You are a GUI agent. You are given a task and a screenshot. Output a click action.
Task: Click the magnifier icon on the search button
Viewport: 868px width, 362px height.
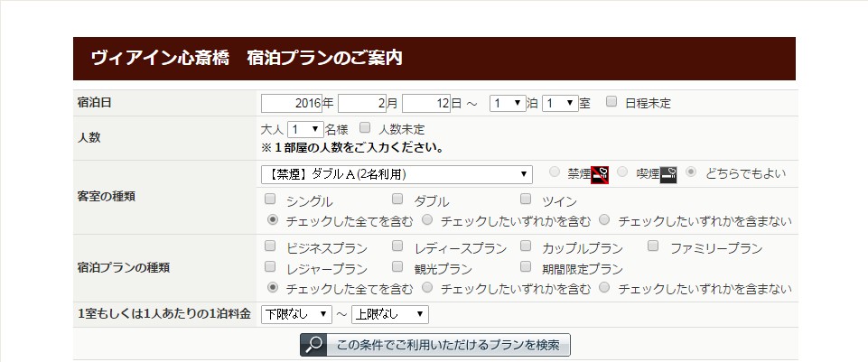313,345
